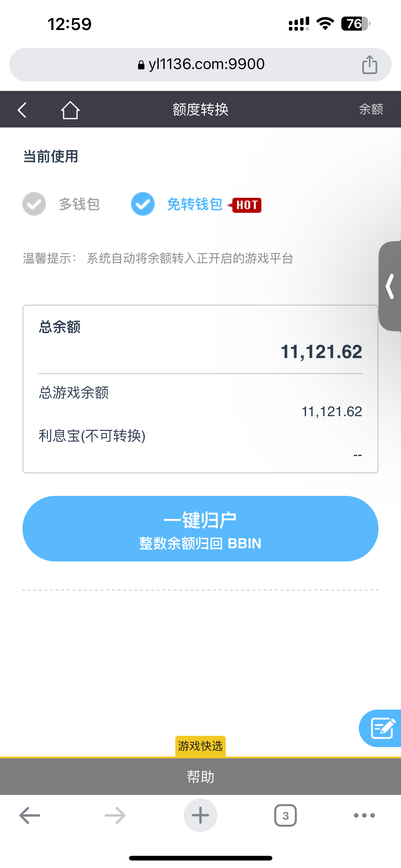Open the 余额 balance menu
The width and height of the screenshot is (401, 868).
tap(371, 109)
